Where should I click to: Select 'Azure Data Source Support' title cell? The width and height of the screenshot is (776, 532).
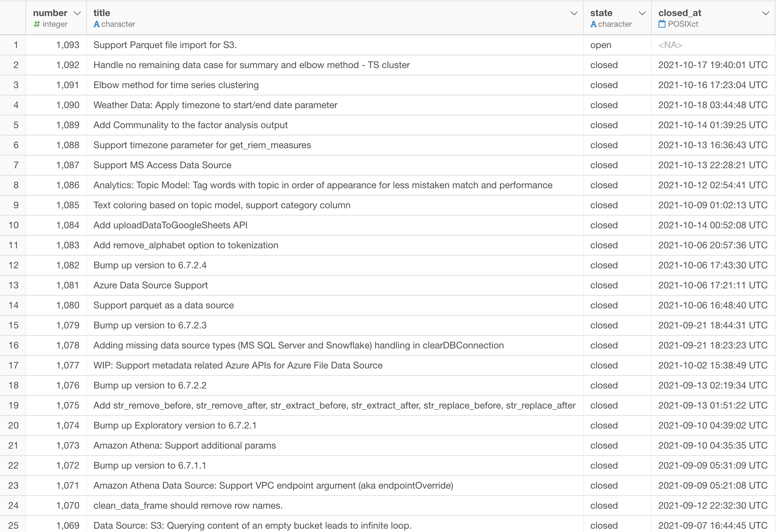[x=151, y=285]
